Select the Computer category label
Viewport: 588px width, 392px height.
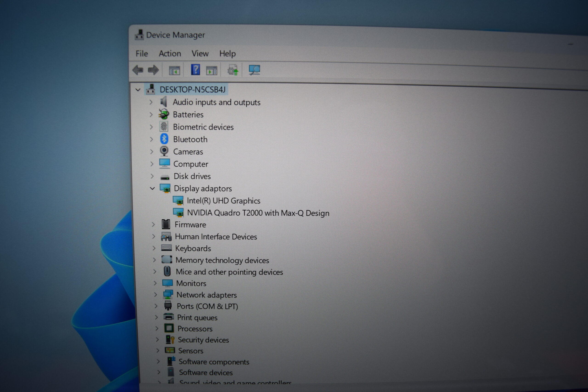coord(191,164)
